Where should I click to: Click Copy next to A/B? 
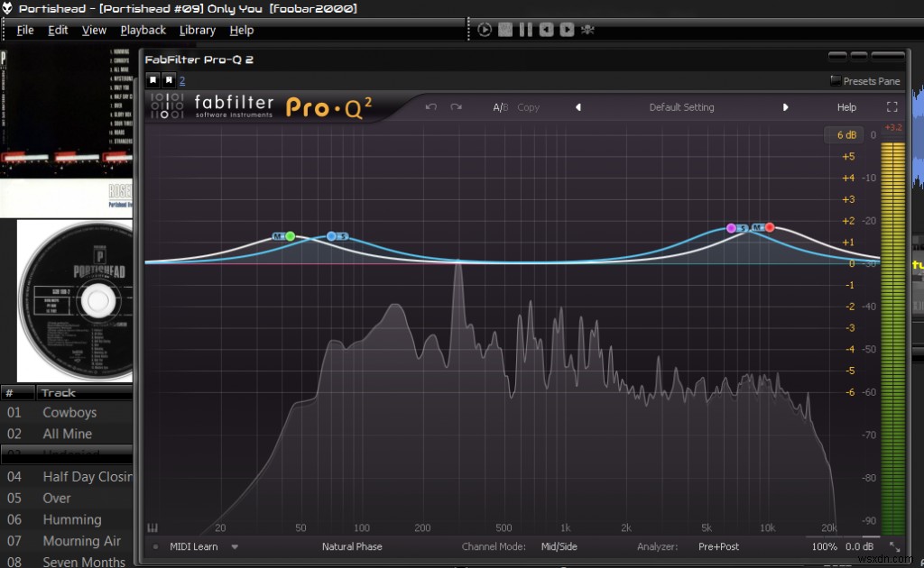pyautogui.click(x=529, y=106)
